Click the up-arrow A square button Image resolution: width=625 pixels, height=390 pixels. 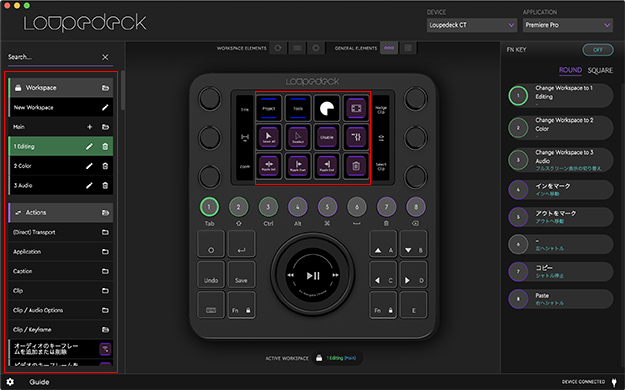pyautogui.click(x=383, y=244)
